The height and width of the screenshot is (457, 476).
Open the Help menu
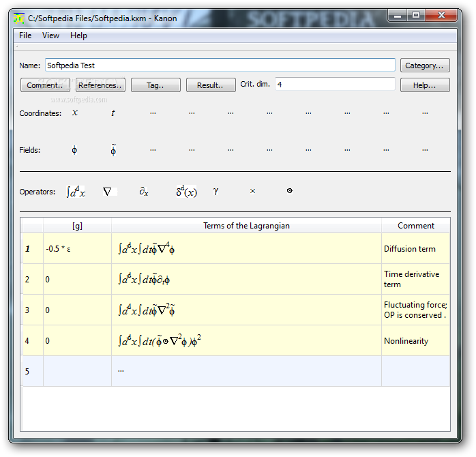tap(78, 35)
